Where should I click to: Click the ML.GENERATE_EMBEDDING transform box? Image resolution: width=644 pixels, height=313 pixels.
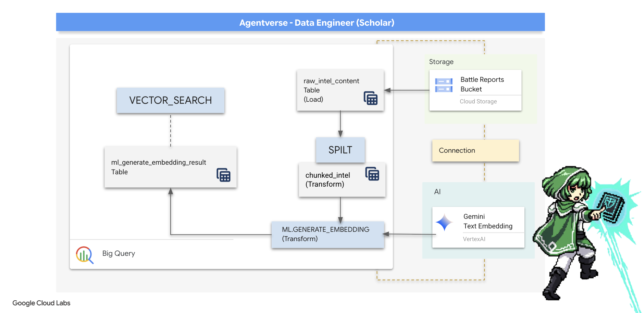327,234
